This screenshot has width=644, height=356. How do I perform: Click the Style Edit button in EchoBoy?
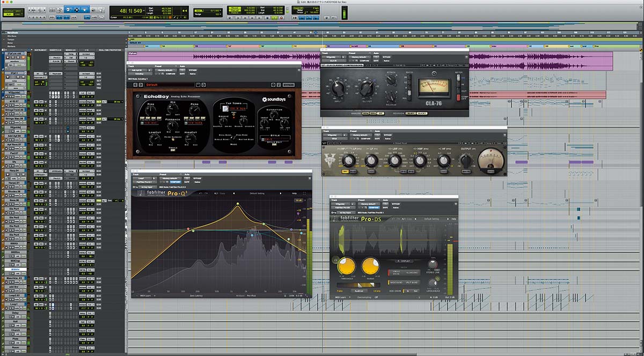[274, 144]
